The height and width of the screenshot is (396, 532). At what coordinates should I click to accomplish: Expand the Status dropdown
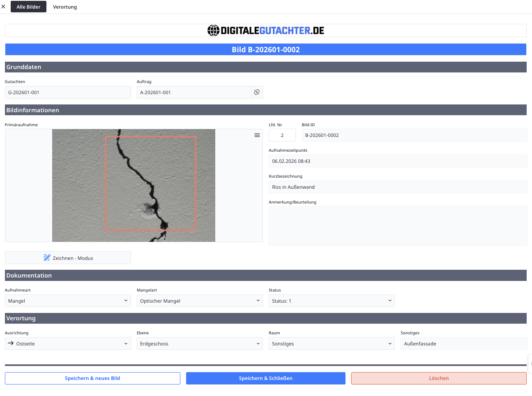click(332, 301)
